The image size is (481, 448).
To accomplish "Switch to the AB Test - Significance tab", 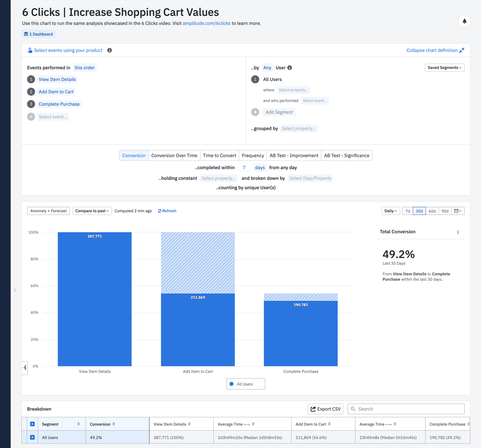I will coord(346,155).
